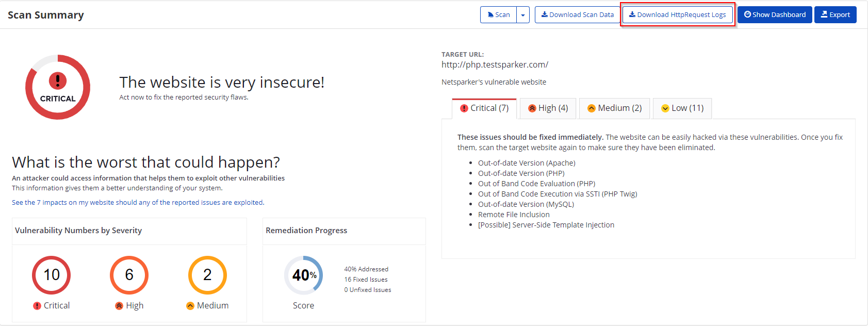Viewport: 868px width, 326px height.
Task: Export the scan summary report
Action: pos(836,15)
